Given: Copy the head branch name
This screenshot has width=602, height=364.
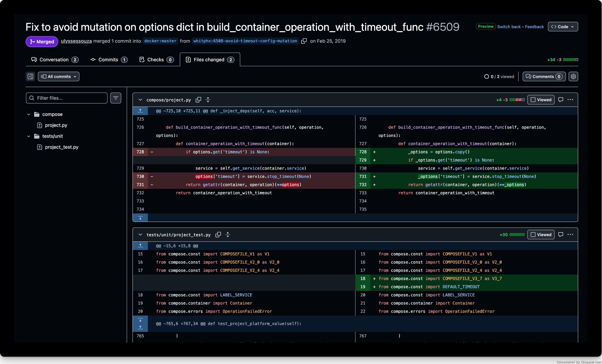Looking at the screenshot, I should click(x=304, y=41).
